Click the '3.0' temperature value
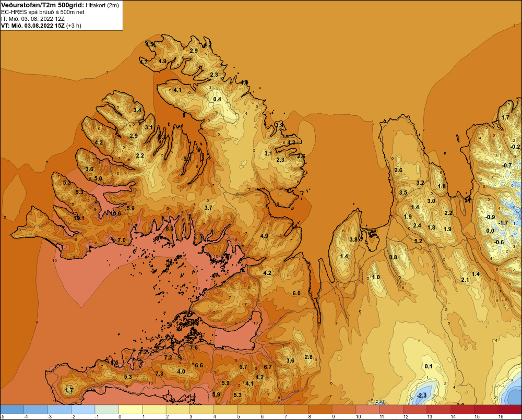Screen dimensions: 522x420 click(x=431, y=201)
